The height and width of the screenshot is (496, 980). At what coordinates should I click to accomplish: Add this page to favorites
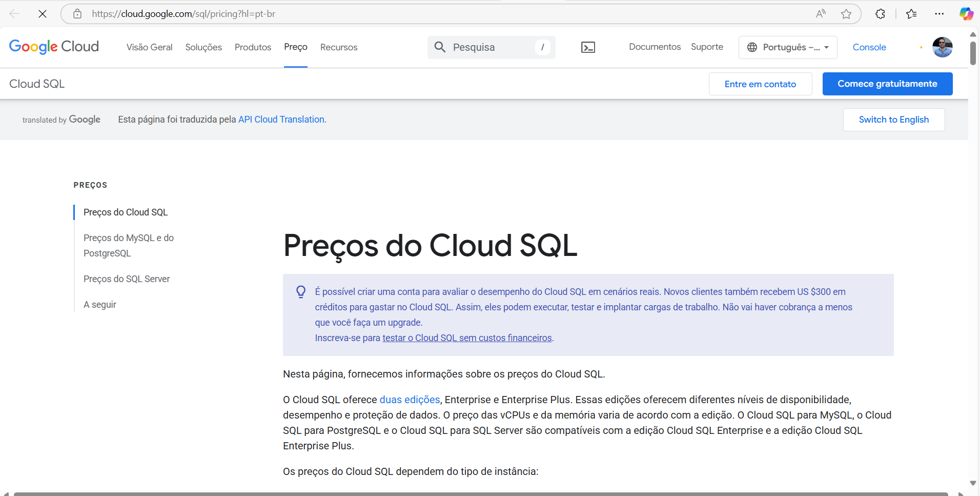tap(846, 14)
